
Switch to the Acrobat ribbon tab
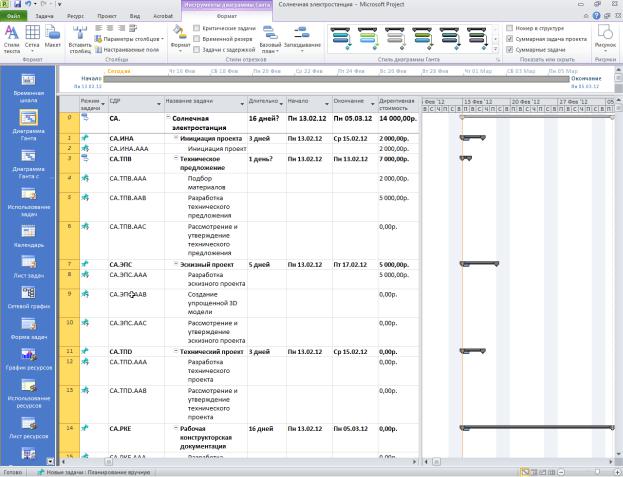coord(163,16)
